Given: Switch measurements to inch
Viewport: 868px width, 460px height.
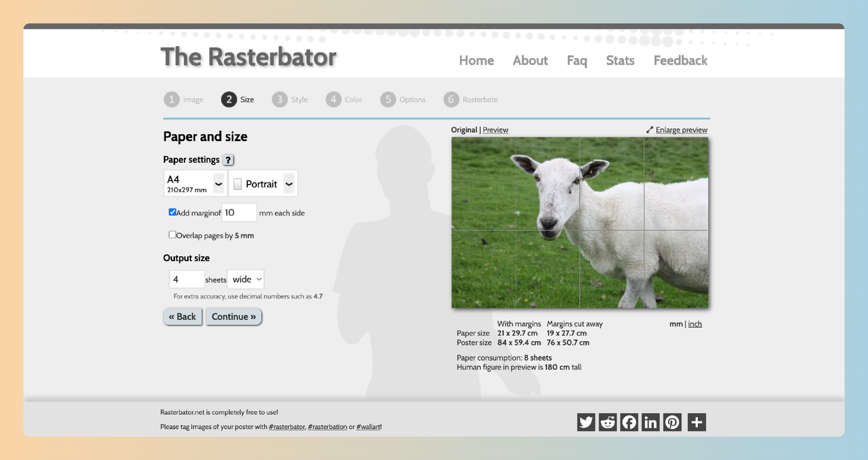Looking at the screenshot, I should click(x=694, y=324).
